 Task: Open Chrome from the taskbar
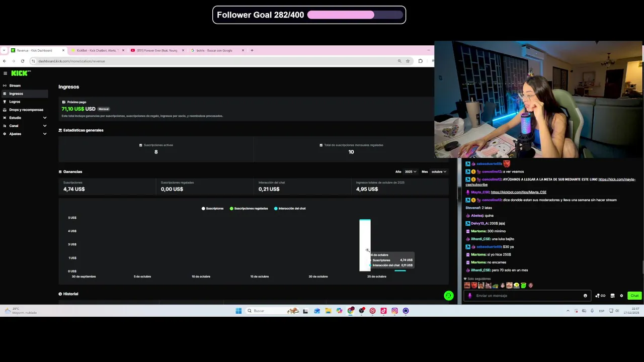click(350, 311)
